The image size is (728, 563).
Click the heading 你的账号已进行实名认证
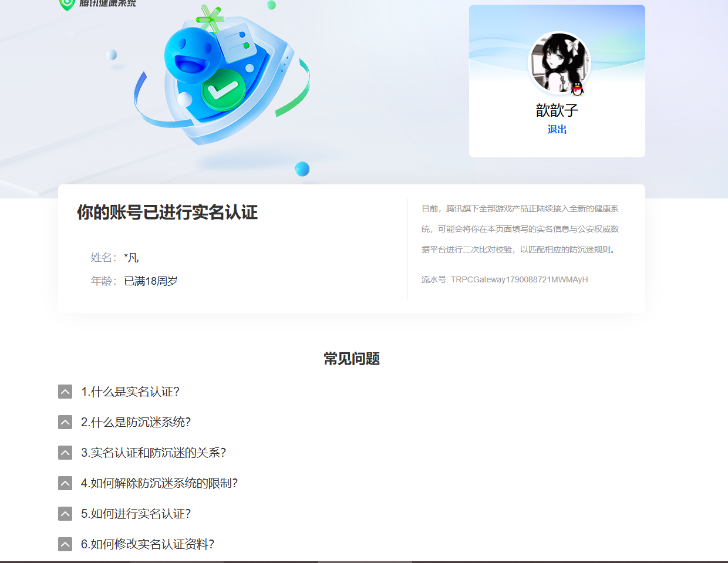click(167, 213)
